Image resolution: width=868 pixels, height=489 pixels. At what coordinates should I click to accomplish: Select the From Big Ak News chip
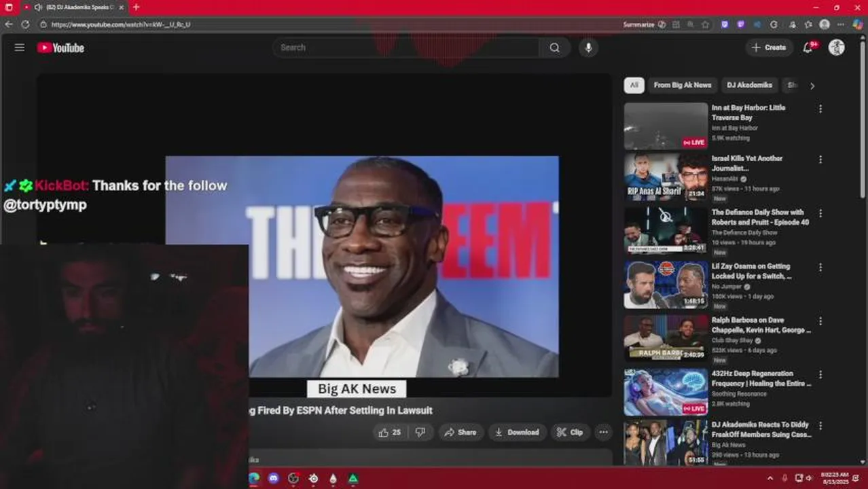[x=683, y=86]
